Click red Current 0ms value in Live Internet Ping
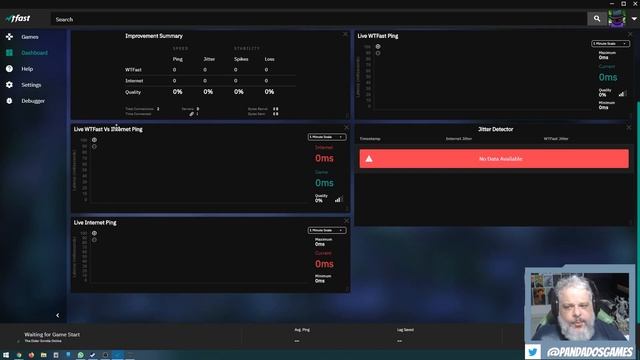Viewport: 640px width, 360px height. pyautogui.click(x=324, y=264)
